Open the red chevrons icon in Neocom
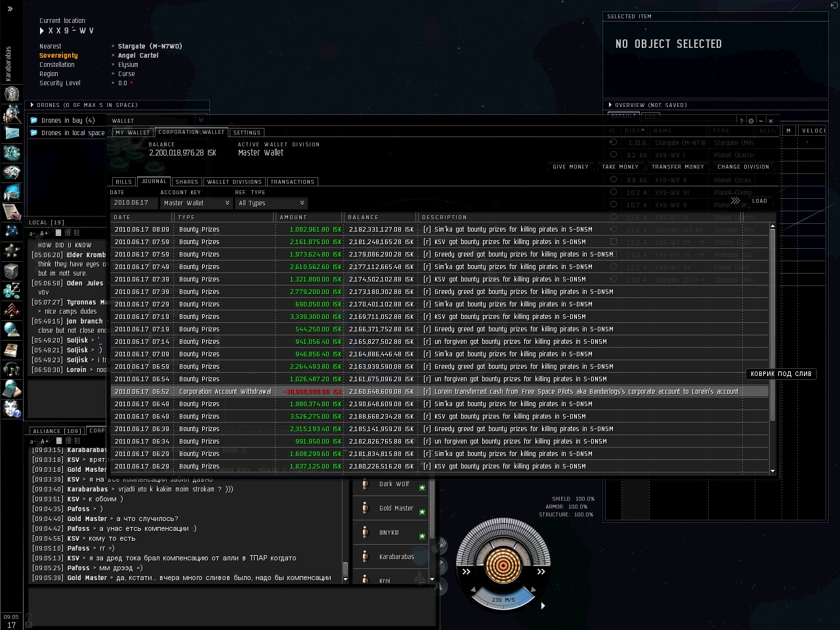This screenshot has height=630, width=840. pyautogui.click(x=12, y=310)
